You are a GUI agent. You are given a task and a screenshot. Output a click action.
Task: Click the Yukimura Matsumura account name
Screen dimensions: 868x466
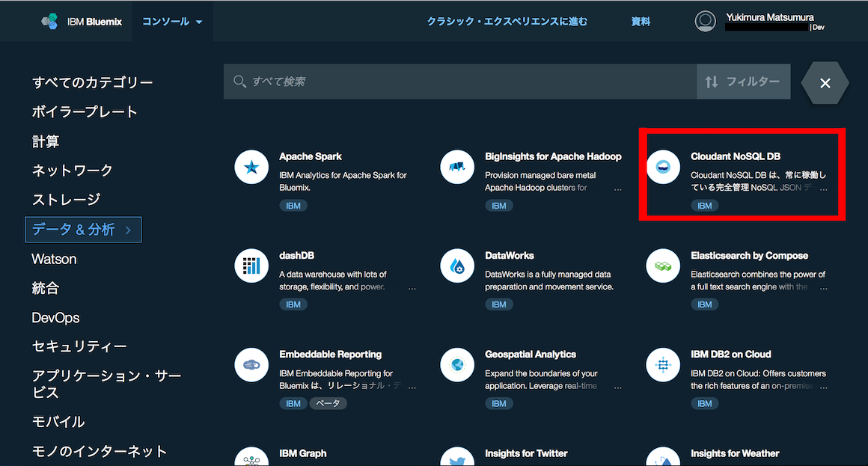[x=770, y=17]
